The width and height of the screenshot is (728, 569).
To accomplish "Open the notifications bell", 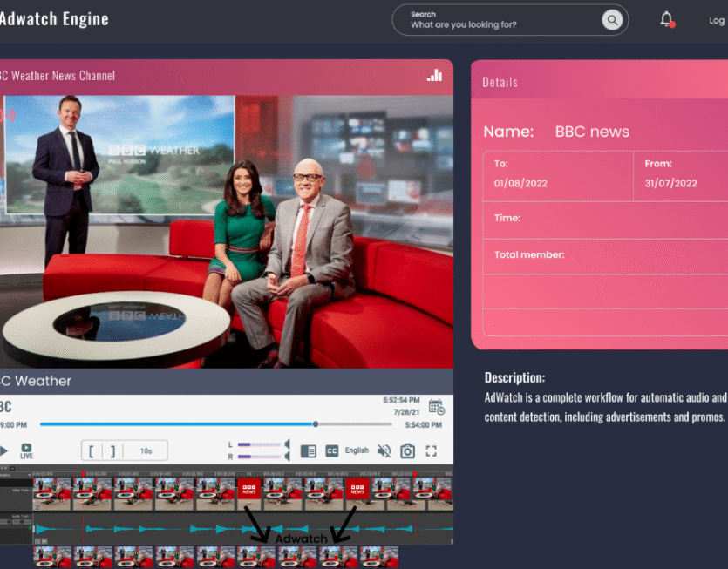I will pos(667,19).
